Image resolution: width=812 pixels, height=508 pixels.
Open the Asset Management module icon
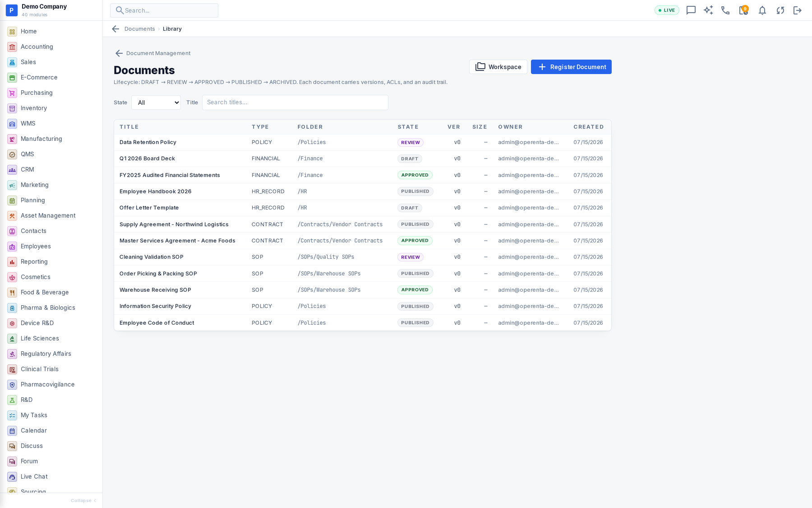point(12,216)
